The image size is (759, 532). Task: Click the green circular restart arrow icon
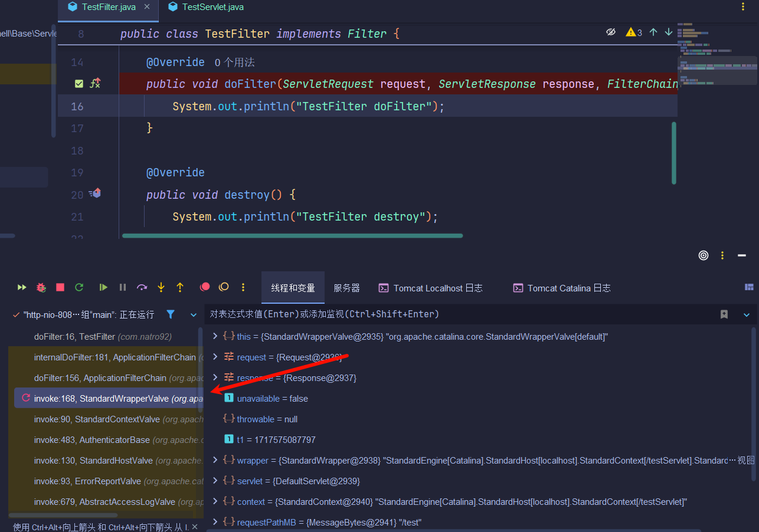tap(79, 287)
